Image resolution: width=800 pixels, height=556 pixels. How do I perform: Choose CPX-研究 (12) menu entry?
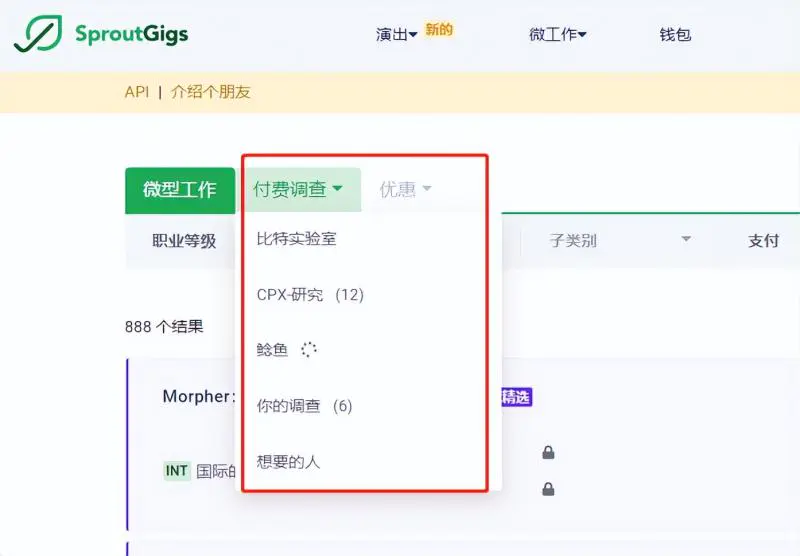[310, 295]
